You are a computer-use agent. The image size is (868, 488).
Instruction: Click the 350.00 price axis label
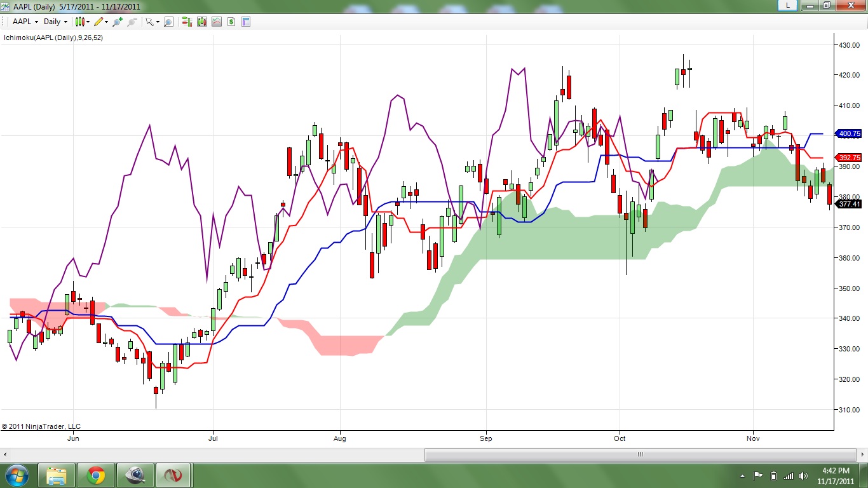click(x=850, y=288)
